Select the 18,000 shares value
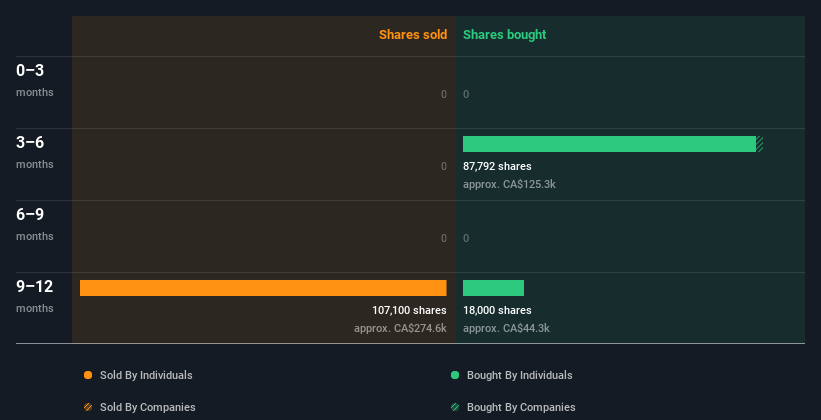Screen dimensions: 821x420 497,310
